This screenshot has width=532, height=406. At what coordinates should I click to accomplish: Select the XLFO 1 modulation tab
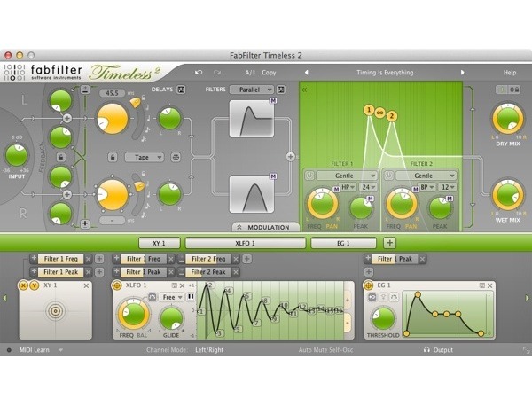tap(245, 243)
